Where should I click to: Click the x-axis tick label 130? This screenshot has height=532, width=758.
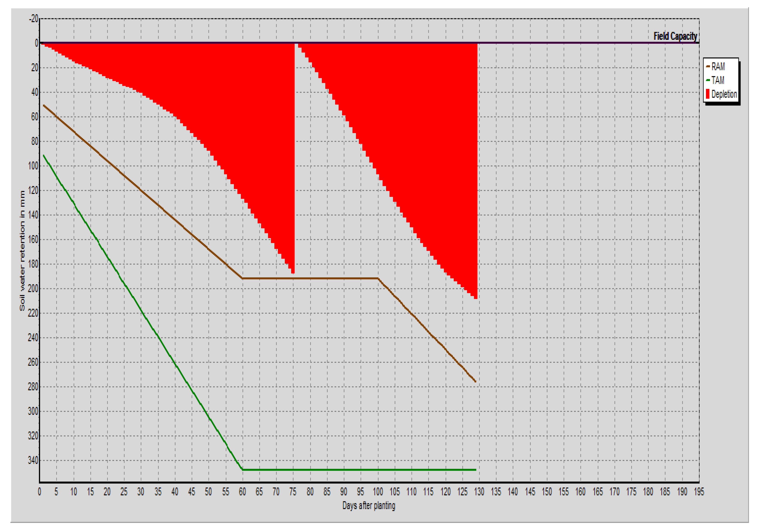click(x=479, y=492)
